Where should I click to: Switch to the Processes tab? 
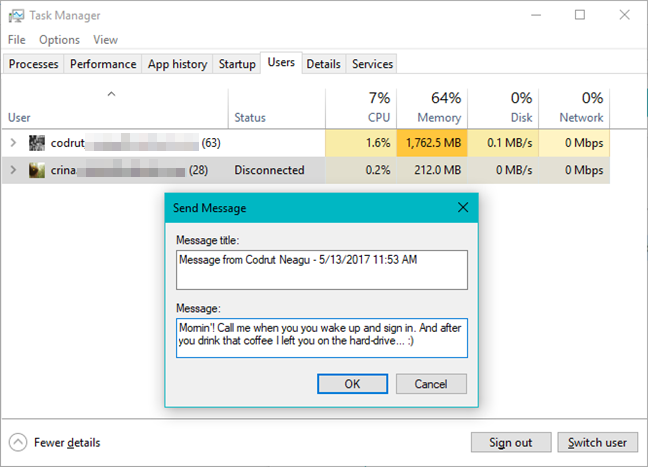click(33, 64)
